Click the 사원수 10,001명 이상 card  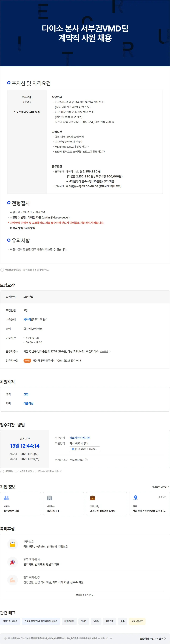point(21,504)
